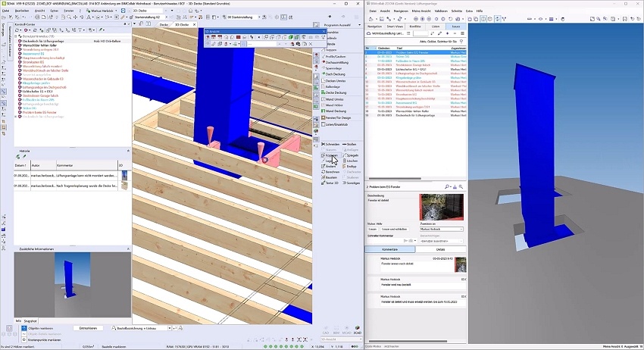Click the Löschen tool
Image resolution: width=644 pixels, height=350 pixels.
[350, 161]
